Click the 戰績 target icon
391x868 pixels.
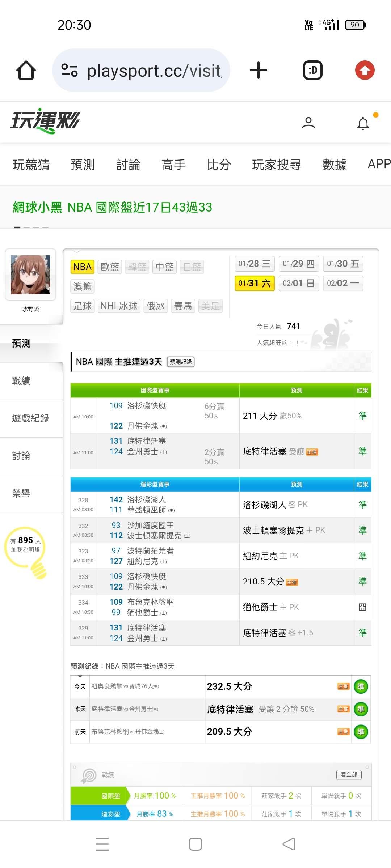89,775
